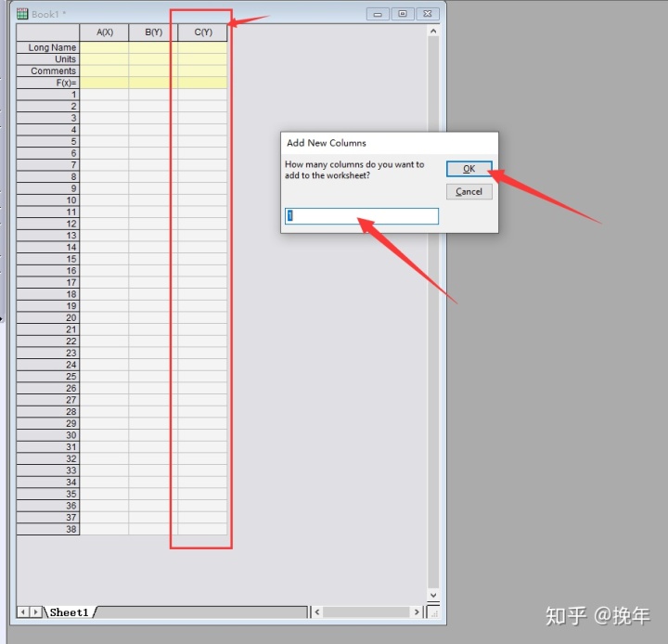
Task: Click horizontal scrollbar right arrow
Action: point(417,612)
